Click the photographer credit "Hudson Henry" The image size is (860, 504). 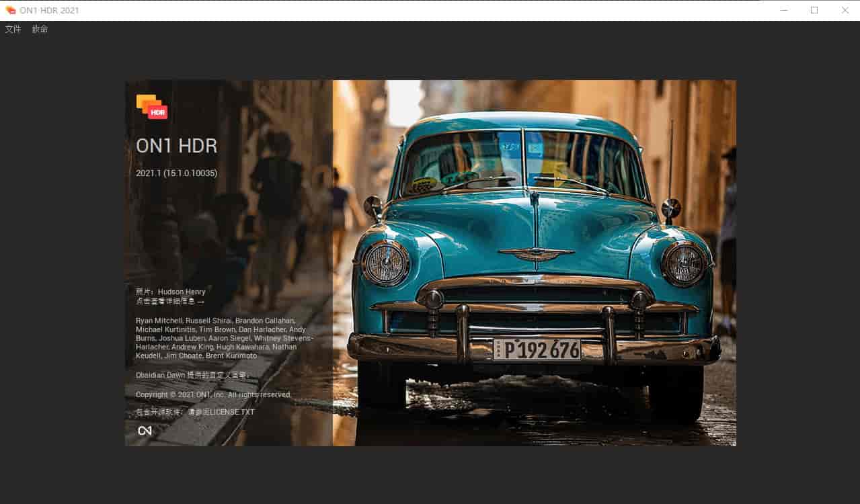[x=182, y=292]
